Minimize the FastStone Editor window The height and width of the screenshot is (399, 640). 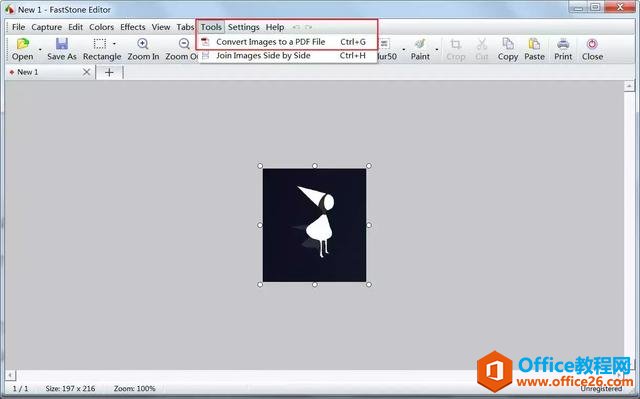pos(578,7)
